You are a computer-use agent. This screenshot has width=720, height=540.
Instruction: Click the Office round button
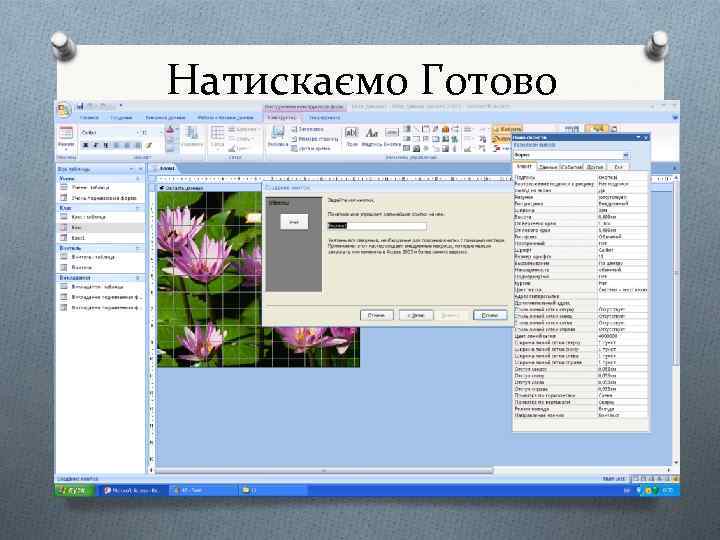[x=64, y=111]
